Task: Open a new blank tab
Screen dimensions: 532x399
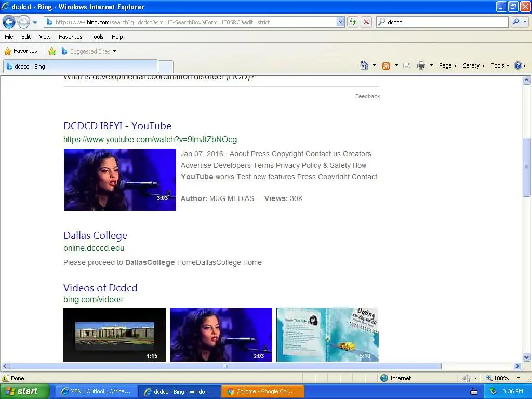Action: tap(166, 66)
